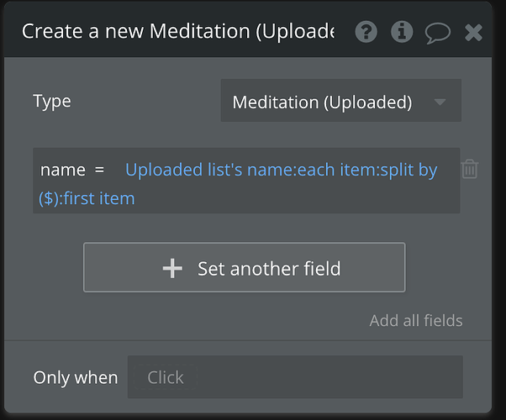The width and height of the screenshot is (506, 420).
Task: Click empty space right of first item
Action: 294,199
